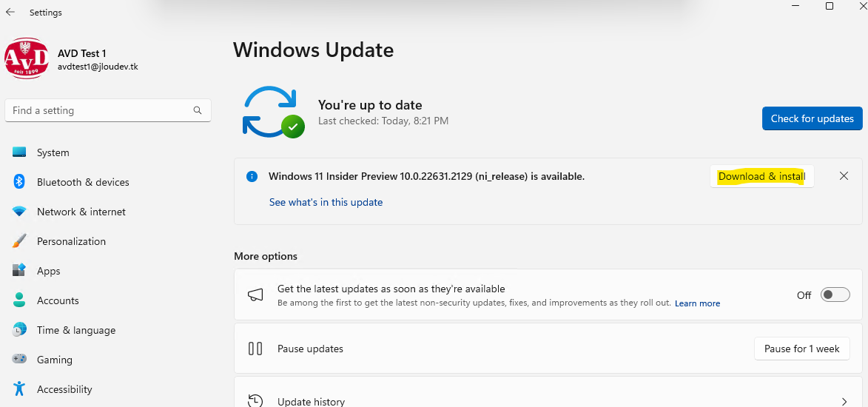Click Pause for 1 week button
868x407 pixels.
[802, 349]
